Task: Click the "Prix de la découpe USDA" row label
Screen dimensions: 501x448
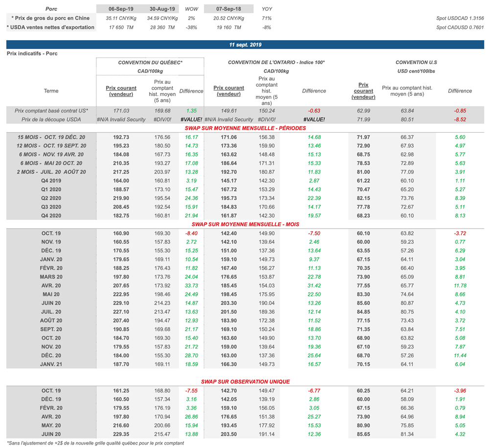Action: click(51, 119)
